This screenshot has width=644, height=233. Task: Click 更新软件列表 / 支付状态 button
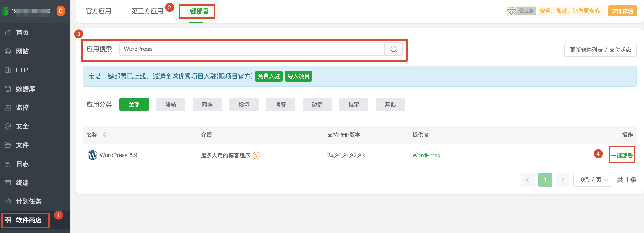[600, 50]
